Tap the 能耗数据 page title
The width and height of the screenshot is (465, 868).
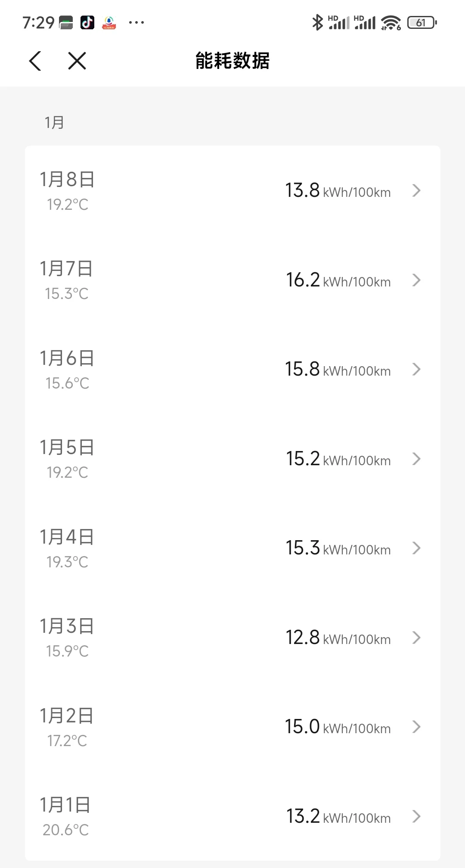[x=232, y=61]
